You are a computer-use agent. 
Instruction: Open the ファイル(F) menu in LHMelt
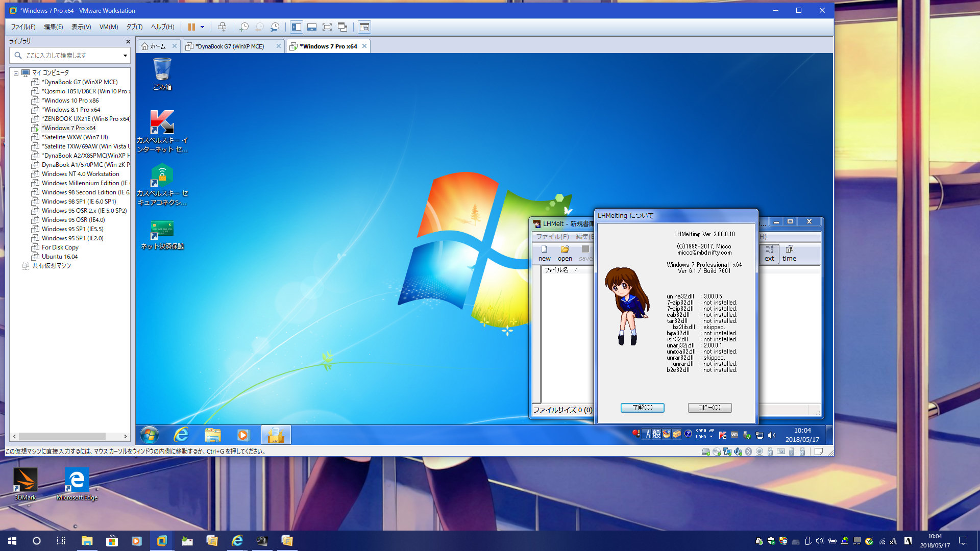coord(552,237)
